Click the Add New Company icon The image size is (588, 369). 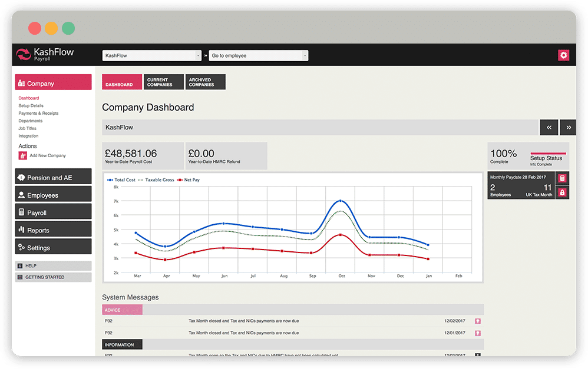(x=22, y=155)
